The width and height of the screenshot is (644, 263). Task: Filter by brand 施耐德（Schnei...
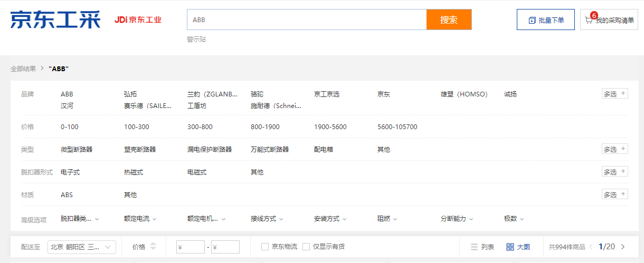click(276, 106)
